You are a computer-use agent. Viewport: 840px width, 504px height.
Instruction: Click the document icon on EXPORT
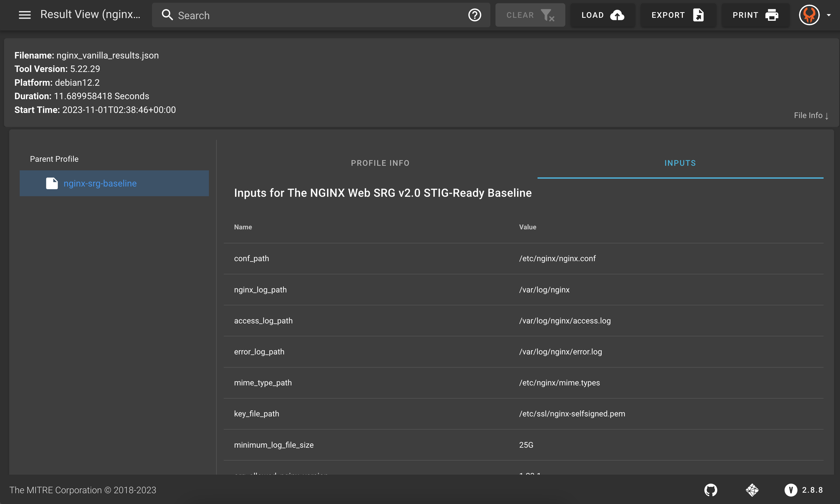pyautogui.click(x=698, y=15)
